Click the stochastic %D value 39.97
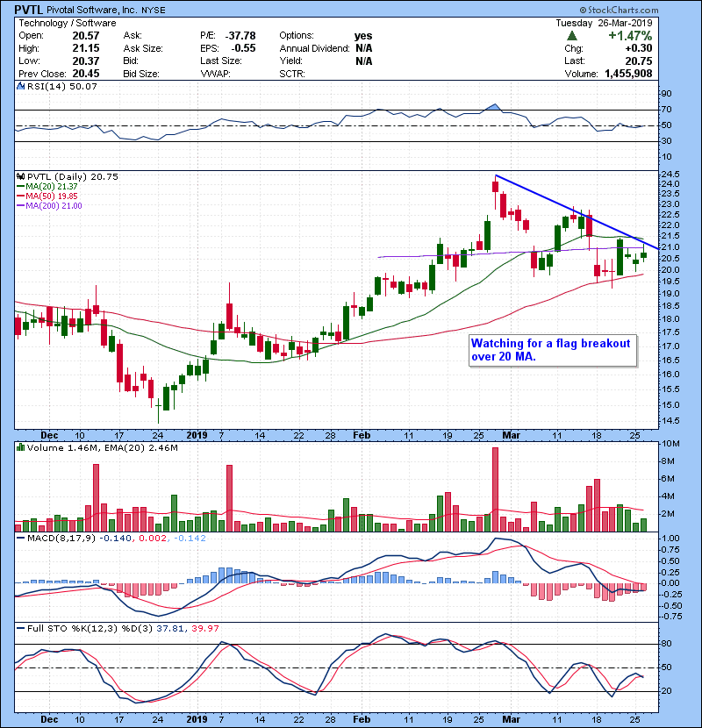 [204, 628]
